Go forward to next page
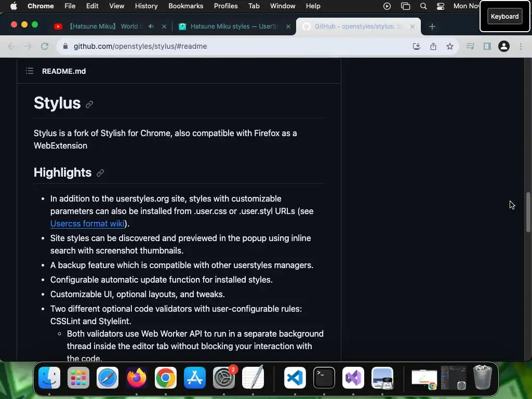 click(28, 46)
